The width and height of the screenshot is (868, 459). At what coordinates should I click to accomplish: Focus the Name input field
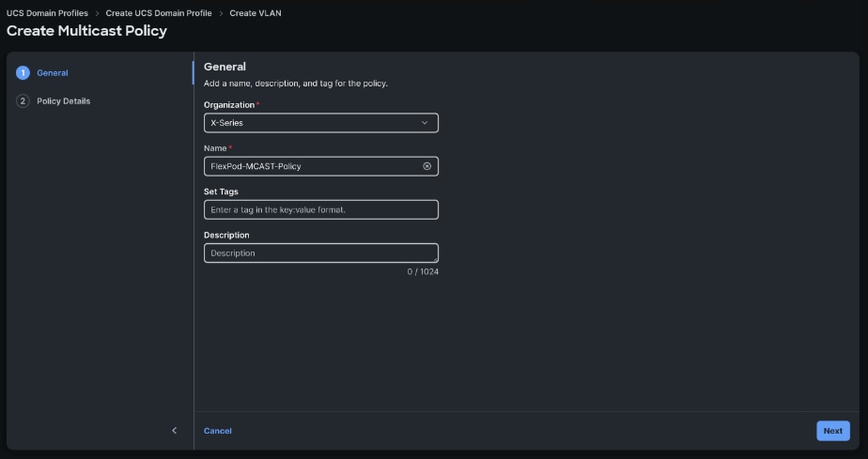tap(321, 166)
